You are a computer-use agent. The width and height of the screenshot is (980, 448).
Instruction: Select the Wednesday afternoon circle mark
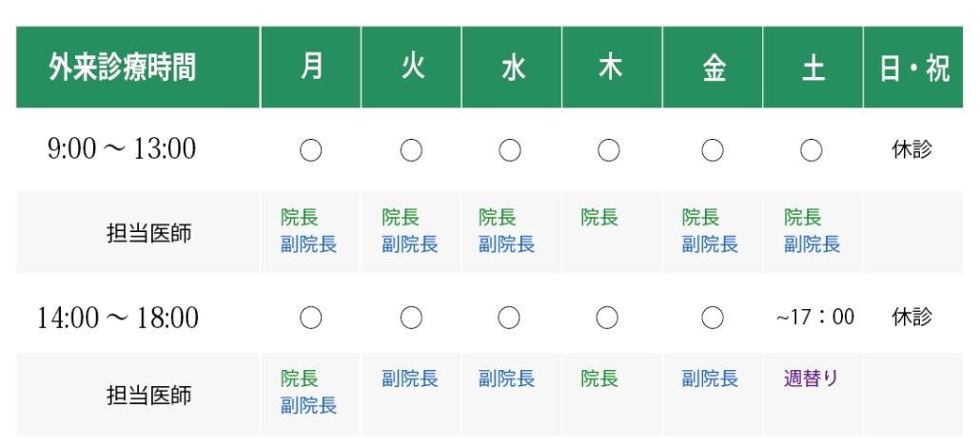(x=509, y=318)
